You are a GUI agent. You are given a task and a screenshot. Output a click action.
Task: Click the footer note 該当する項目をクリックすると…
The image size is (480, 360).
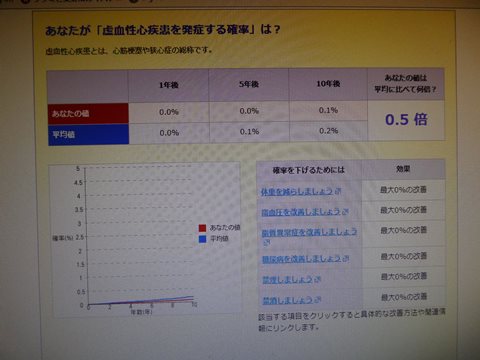[352, 320]
